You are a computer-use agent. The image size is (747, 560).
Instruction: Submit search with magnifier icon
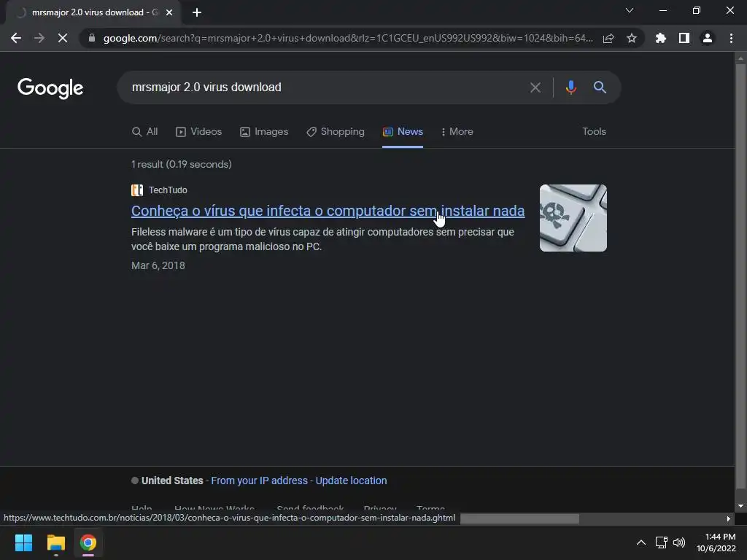[600, 87]
